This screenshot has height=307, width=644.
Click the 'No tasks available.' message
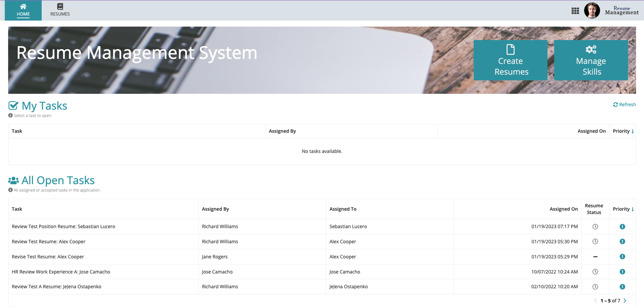coord(322,151)
